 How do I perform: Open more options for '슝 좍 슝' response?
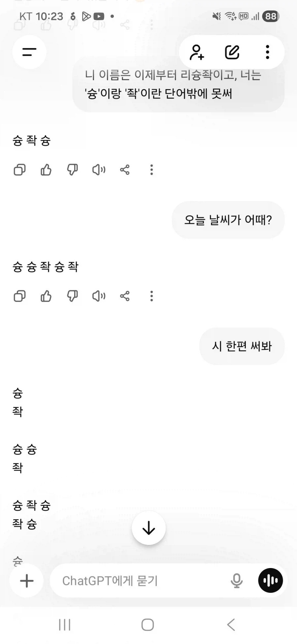(151, 170)
